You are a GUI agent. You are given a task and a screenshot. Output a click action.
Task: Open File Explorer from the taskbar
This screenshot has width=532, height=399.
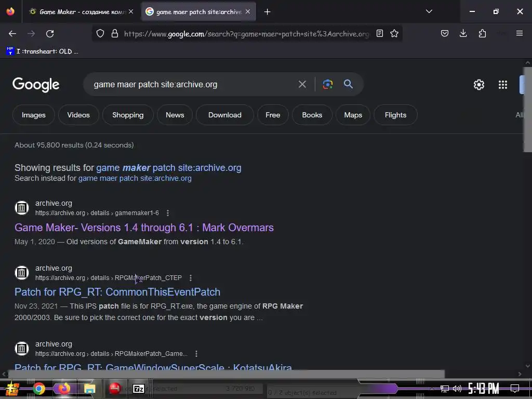(x=89, y=389)
